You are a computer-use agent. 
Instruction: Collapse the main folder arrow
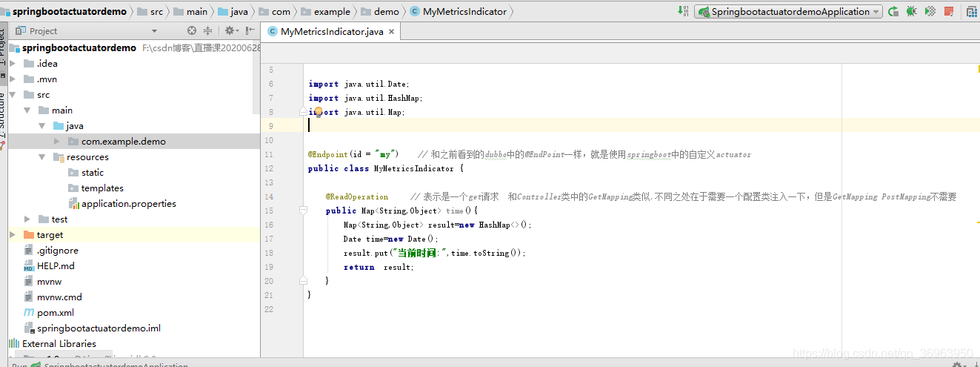click(x=27, y=110)
